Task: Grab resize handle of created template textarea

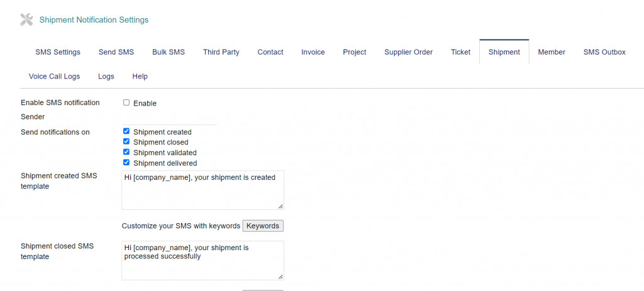Action: click(x=280, y=206)
